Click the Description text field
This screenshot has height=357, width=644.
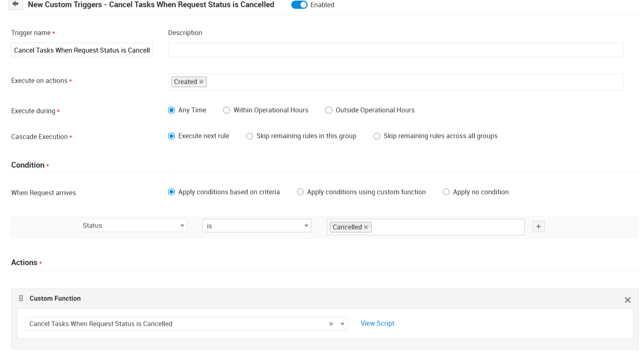pyautogui.click(x=395, y=50)
